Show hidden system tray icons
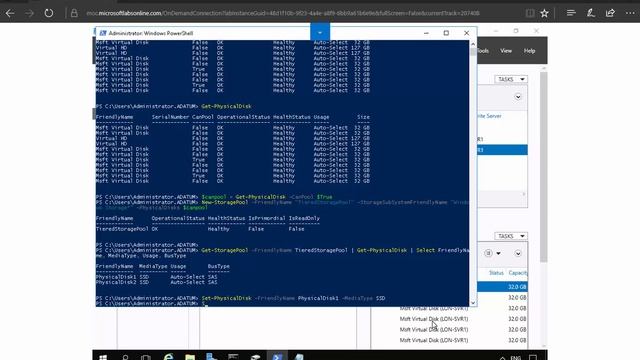640x360 pixels. pos(502,358)
